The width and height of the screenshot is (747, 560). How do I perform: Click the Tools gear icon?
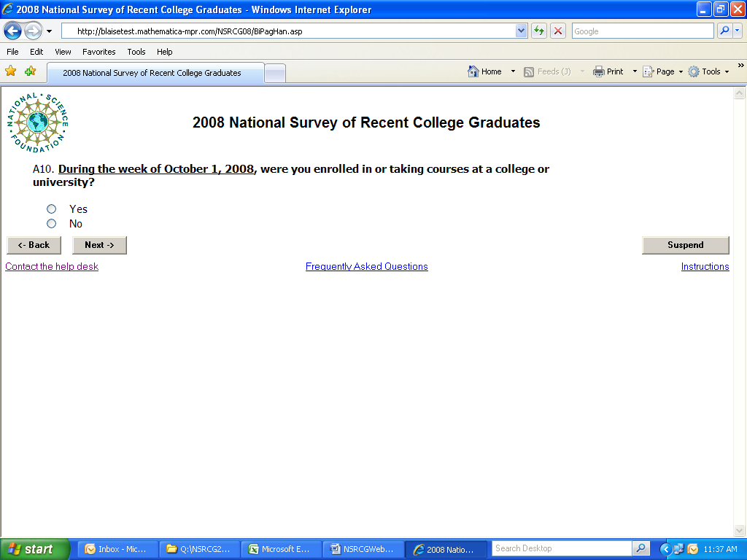[694, 71]
